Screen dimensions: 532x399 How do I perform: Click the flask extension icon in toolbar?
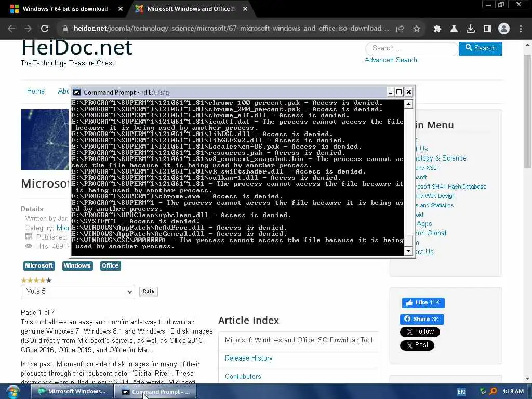(x=454, y=29)
